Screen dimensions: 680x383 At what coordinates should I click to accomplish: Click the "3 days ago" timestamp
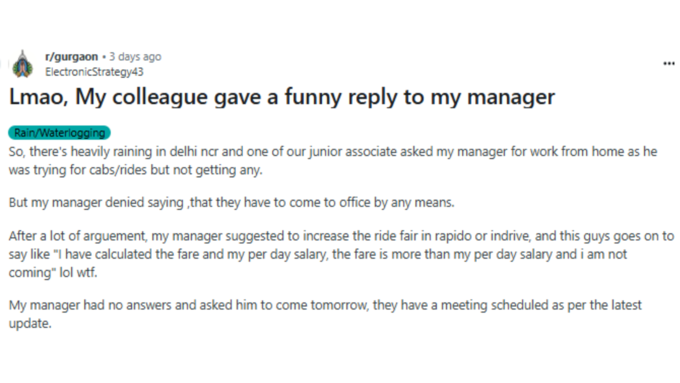coord(135,57)
